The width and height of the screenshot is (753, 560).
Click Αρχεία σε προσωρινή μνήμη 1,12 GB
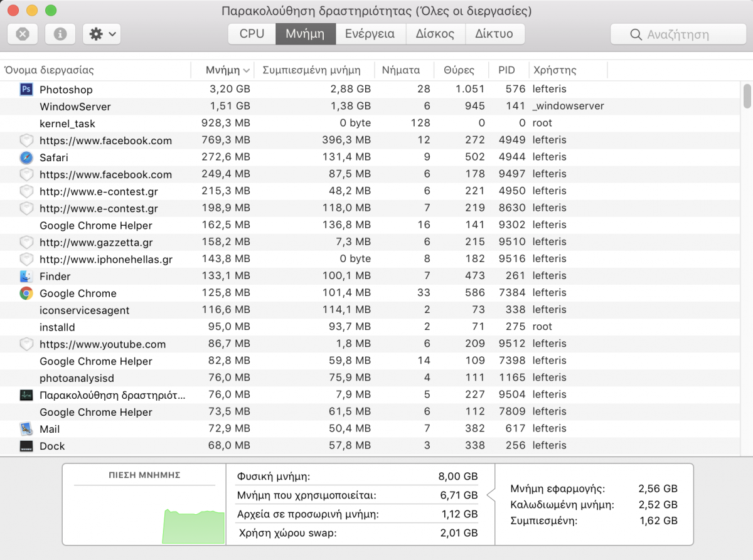(459, 514)
